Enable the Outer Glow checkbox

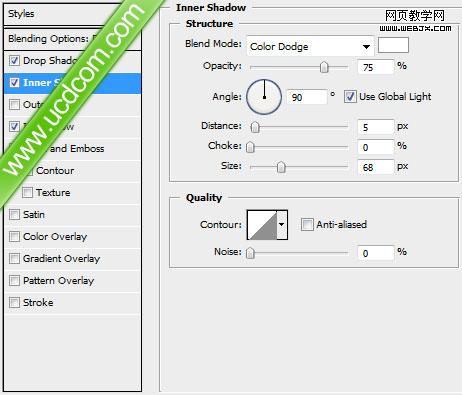(x=14, y=104)
